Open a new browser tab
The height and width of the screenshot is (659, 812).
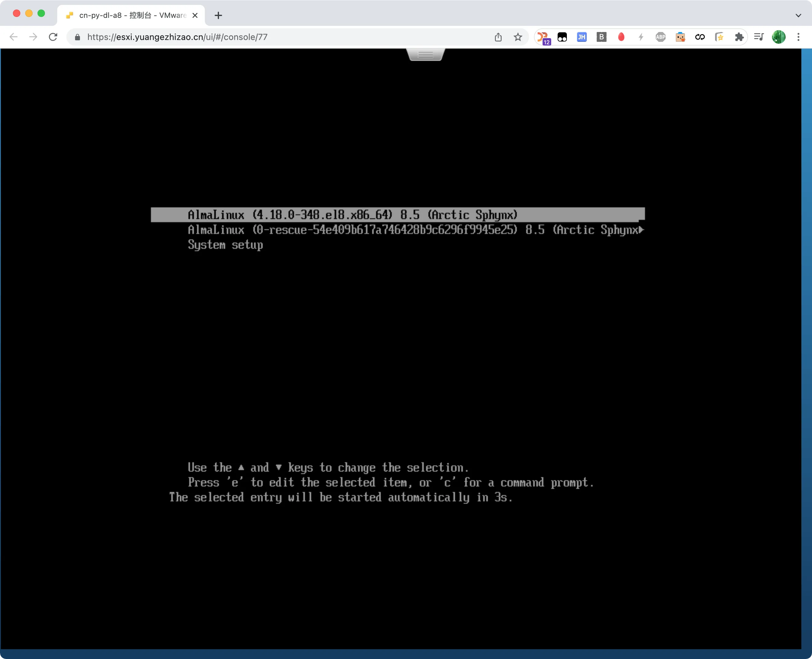218,16
